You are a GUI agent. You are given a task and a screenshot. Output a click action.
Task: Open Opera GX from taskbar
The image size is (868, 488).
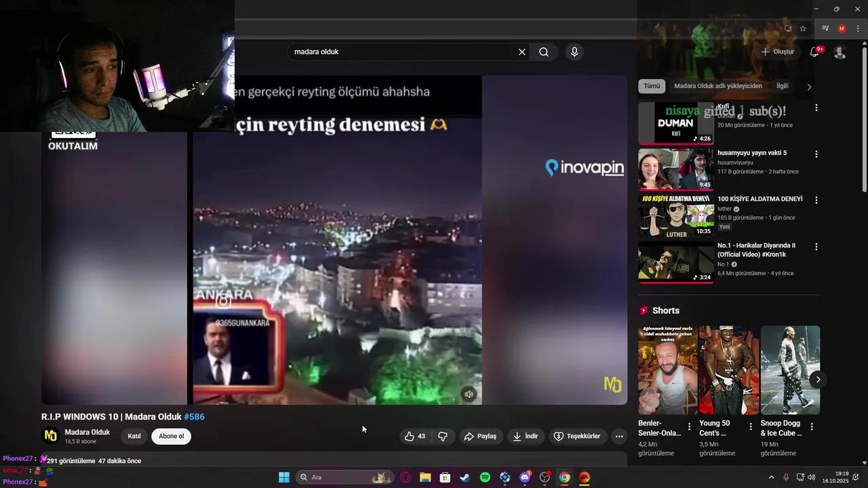pos(406,477)
